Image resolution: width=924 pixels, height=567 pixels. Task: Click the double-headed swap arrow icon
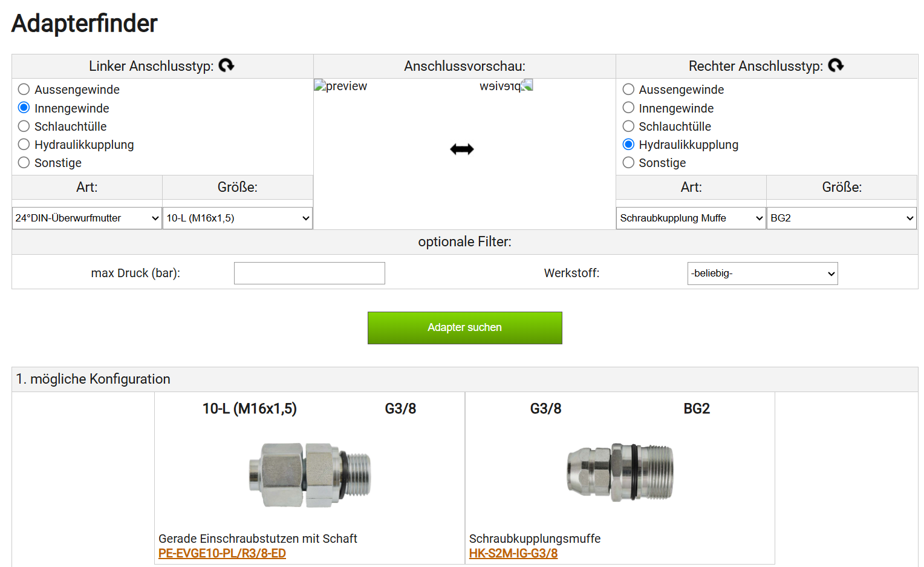[462, 149]
